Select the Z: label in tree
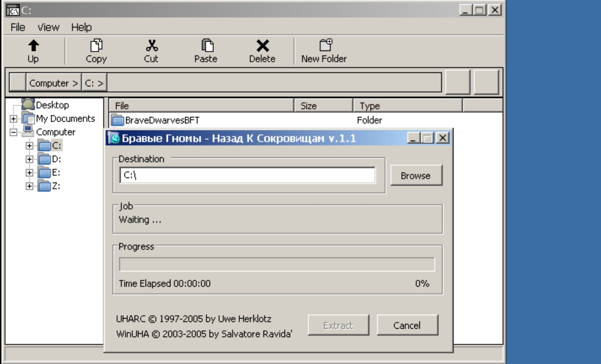 pos(56,186)
